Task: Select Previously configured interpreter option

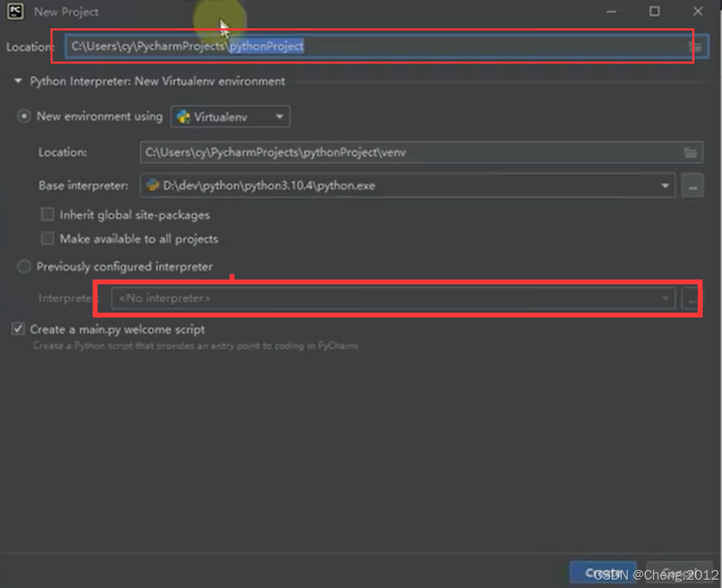Action: pyautogui.click(x=24, y=266)
